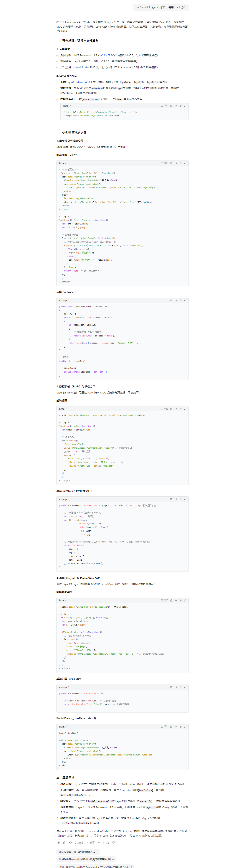The width and height of the screenshot is (240, 868).
Task: Copy the _UserDetail.cshtml html code
Action: click(171, 726)
